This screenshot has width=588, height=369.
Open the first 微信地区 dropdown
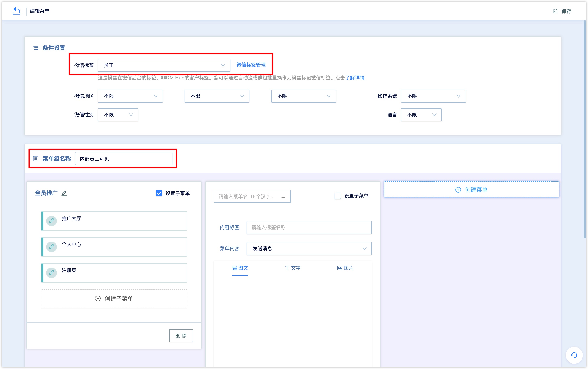[x=130, y=96]
